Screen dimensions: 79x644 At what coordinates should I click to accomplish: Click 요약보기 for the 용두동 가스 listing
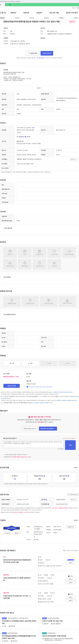[x=71, y=579]
